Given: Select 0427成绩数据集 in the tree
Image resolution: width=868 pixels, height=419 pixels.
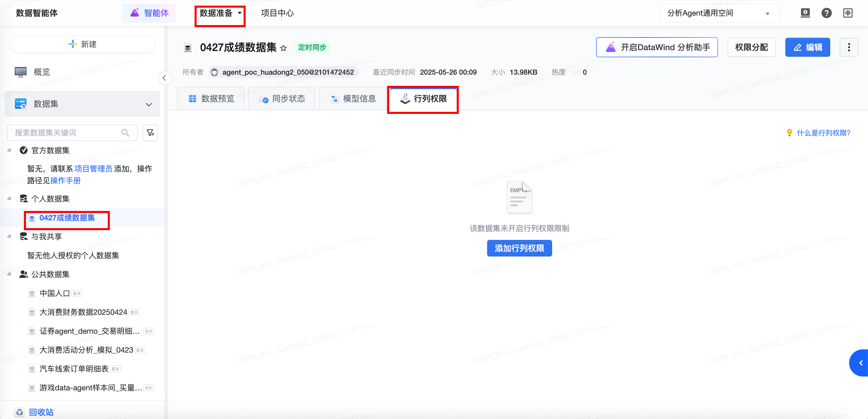Looking at the screenshot, I should (67, 218).
